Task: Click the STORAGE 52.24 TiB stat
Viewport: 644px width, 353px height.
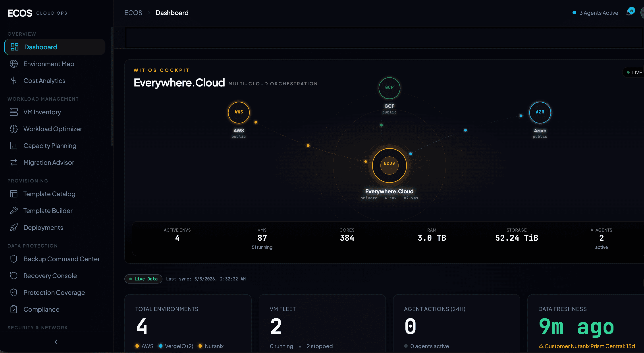Action: [517, 235]
